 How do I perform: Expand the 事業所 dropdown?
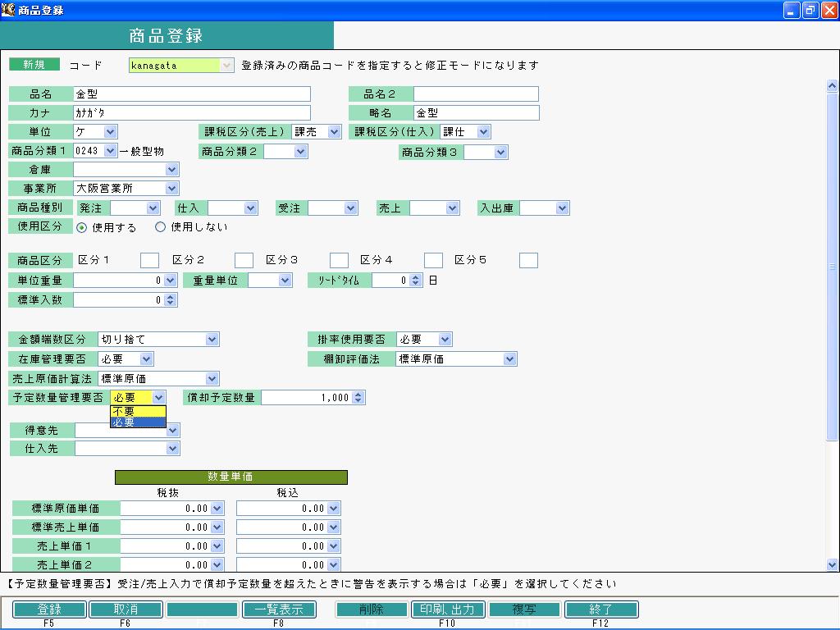(x=172, y=189)
